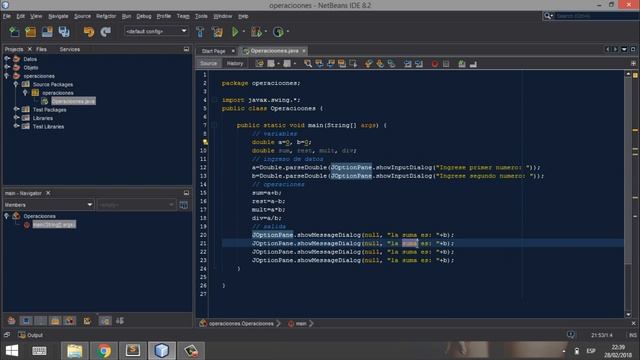This screenshot has width=640, height=360.
Task: Click the red Start Macro Recording icon
Action: (x=435, y=64)
